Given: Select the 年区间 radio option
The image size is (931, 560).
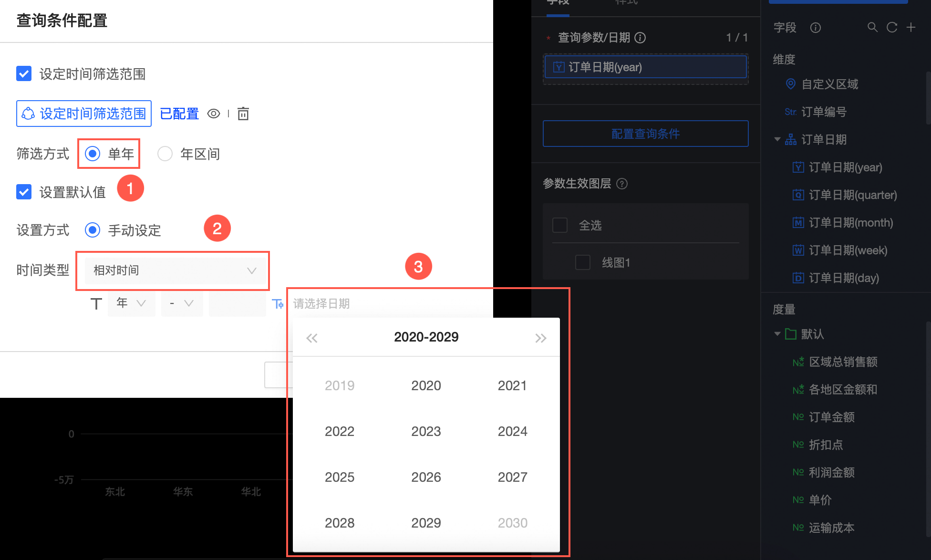Looking at the screenshot, I should [165, 154].
